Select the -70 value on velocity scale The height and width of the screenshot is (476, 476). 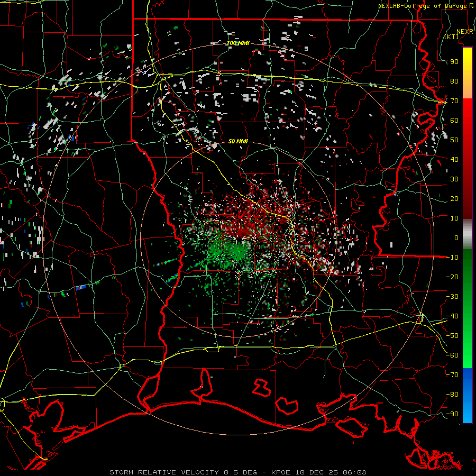click(452, 375)
